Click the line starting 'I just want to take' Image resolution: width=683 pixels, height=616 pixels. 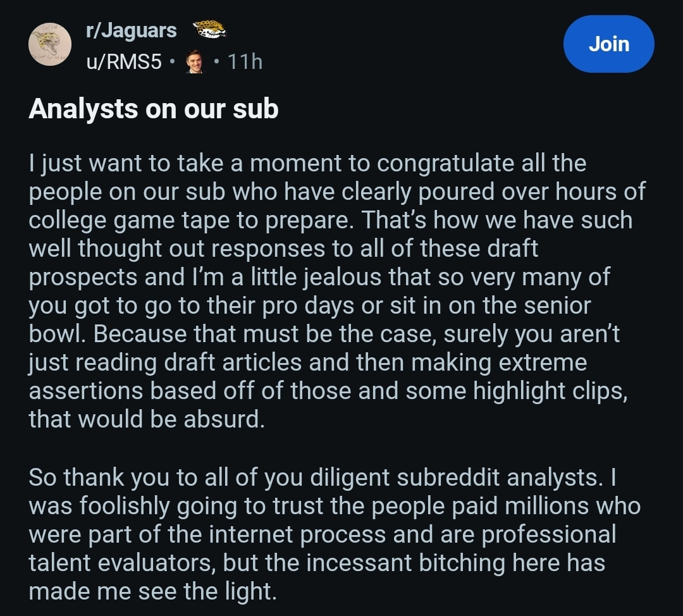click(307, 163)
